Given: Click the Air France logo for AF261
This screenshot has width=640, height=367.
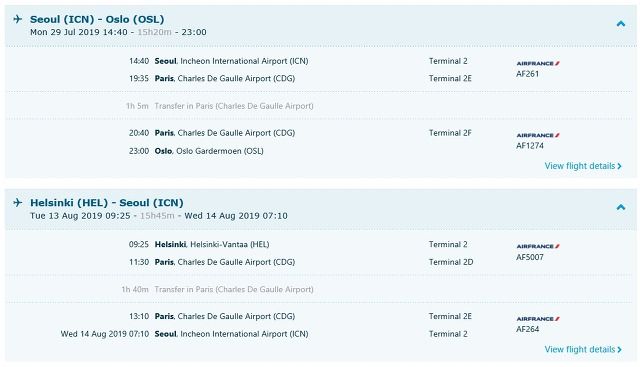Looking at the screenshot, I should pos(538,63).
